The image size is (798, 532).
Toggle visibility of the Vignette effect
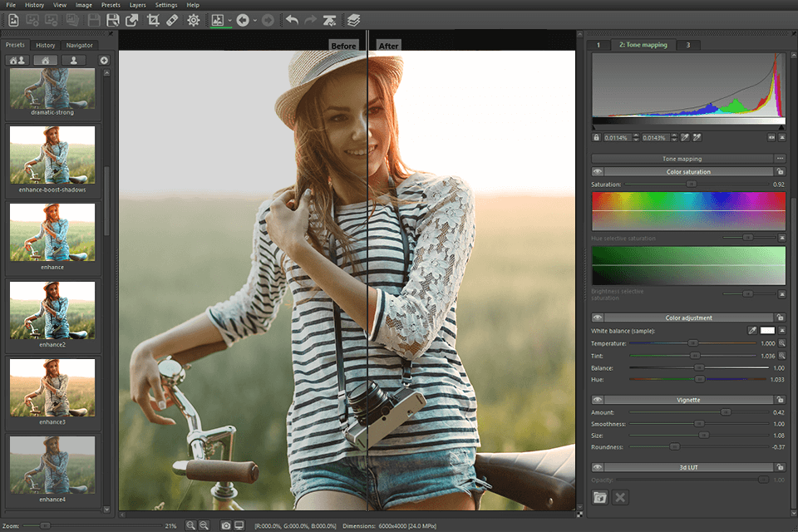[596, 400]
